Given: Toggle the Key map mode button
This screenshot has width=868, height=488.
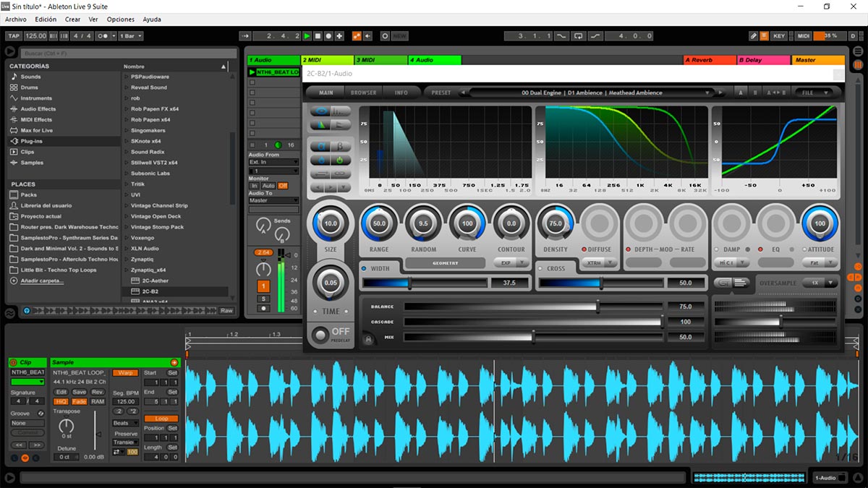Looking at the screenshot, I should (779, 35).
